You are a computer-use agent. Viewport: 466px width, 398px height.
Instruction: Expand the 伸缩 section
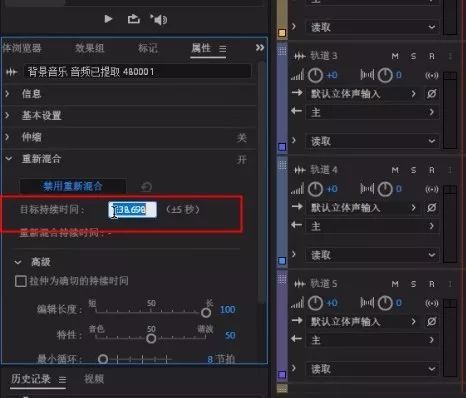point(7,137)
